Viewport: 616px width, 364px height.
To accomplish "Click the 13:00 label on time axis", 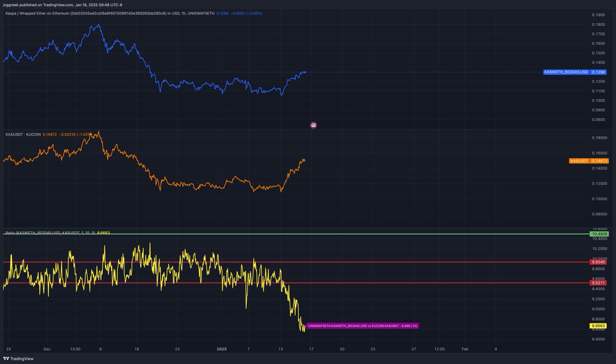I will (x=75, y=349).
